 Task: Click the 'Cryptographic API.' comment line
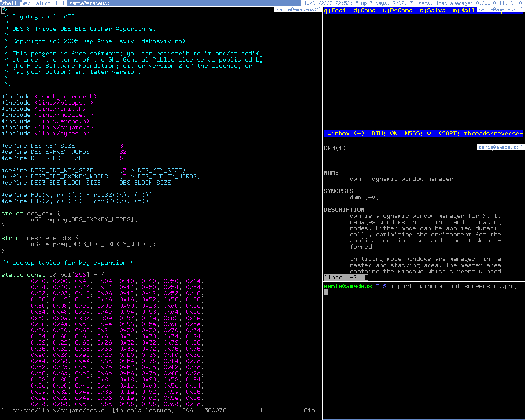pos(45,16)
